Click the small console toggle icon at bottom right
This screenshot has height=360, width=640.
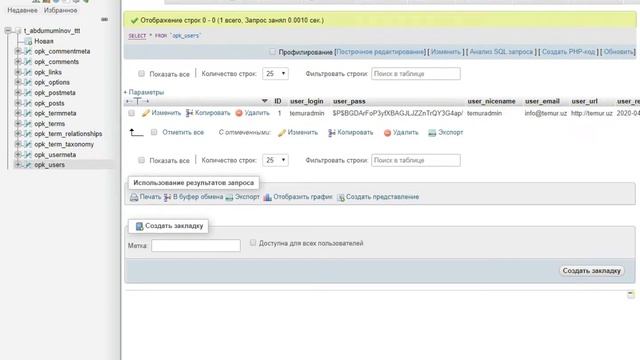tap(631, 294)
